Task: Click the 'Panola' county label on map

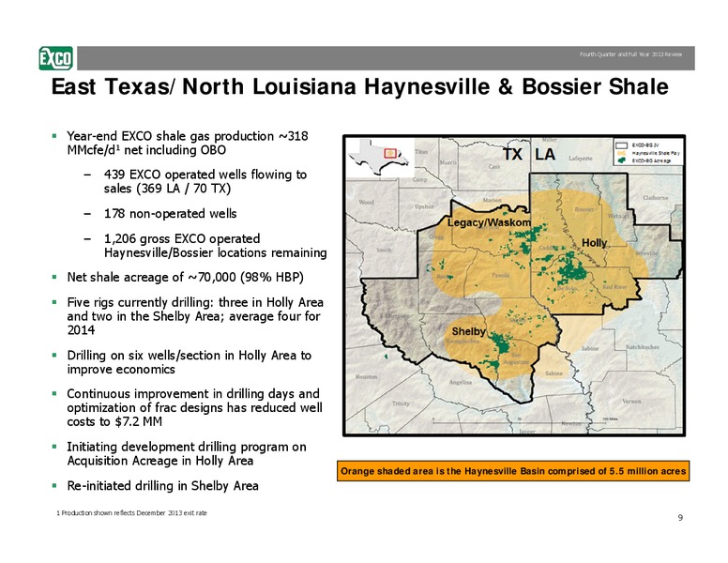Action: click(x=501, y=275)
